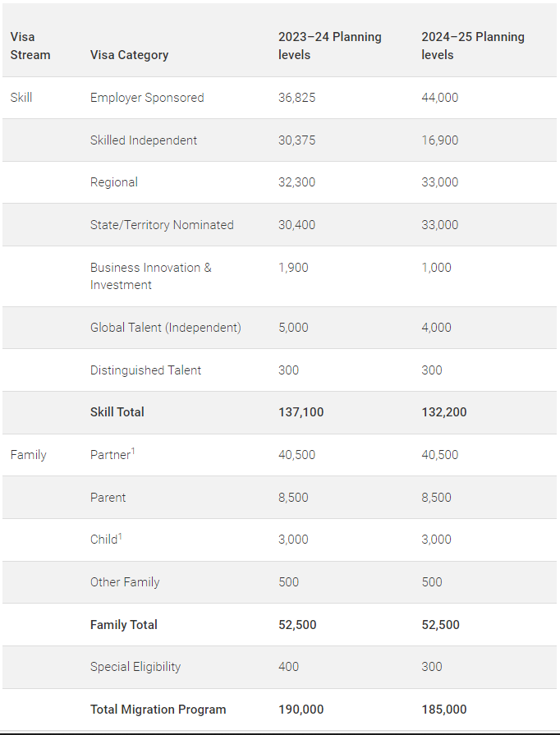The width and height of the screenshot is (560, 735).
Task: Click the Visa Stream column header
Action: pyautogui.click(x=30, y=46)
